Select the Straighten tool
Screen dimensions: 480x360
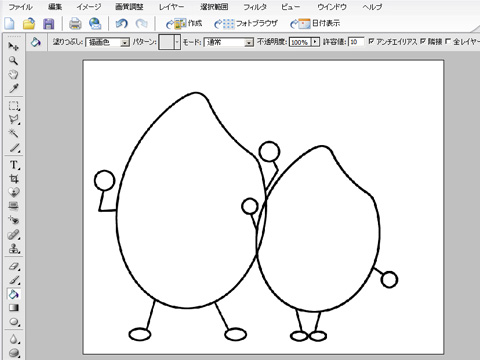(14, 206)
